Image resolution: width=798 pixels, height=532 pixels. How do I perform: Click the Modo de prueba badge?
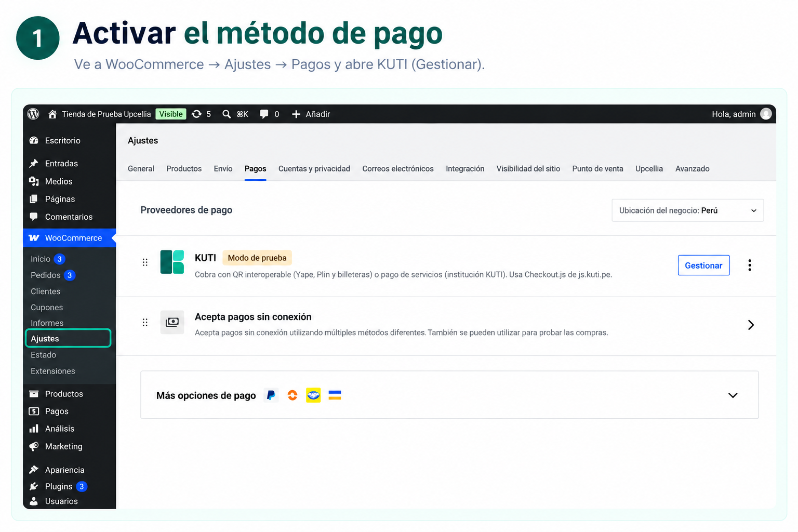click(257, 258)
